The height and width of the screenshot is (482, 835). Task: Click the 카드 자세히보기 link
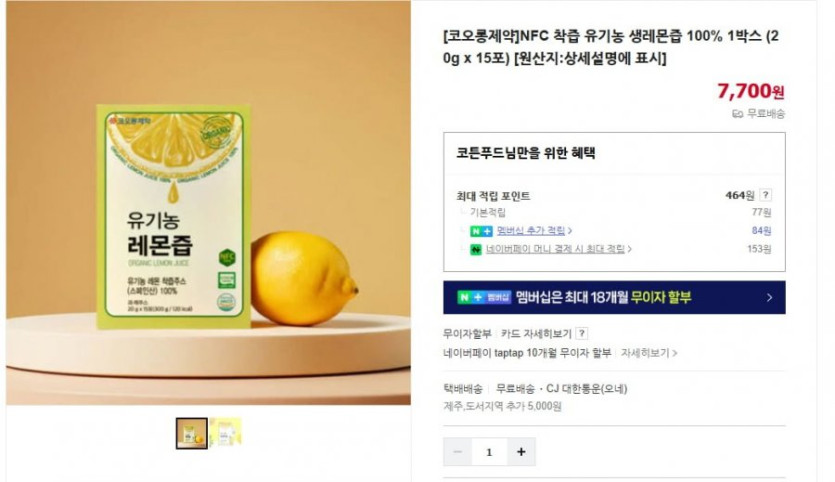click(535, 333)
